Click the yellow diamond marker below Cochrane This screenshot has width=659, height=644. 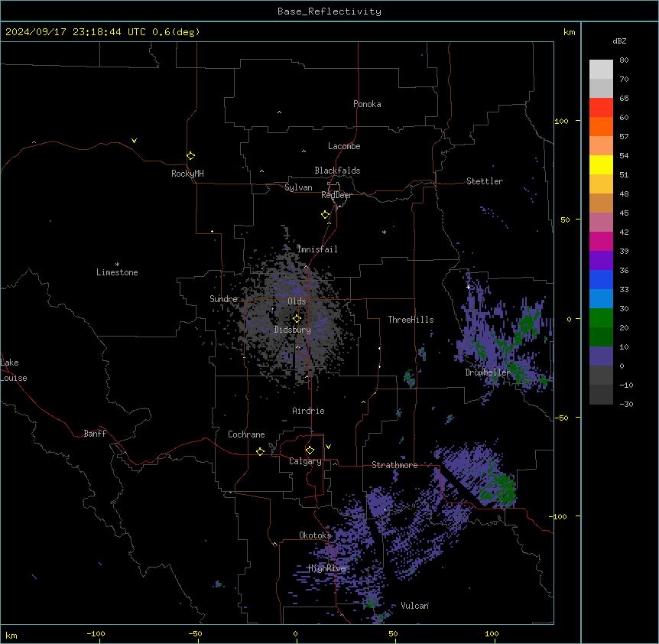click(260, 452)
